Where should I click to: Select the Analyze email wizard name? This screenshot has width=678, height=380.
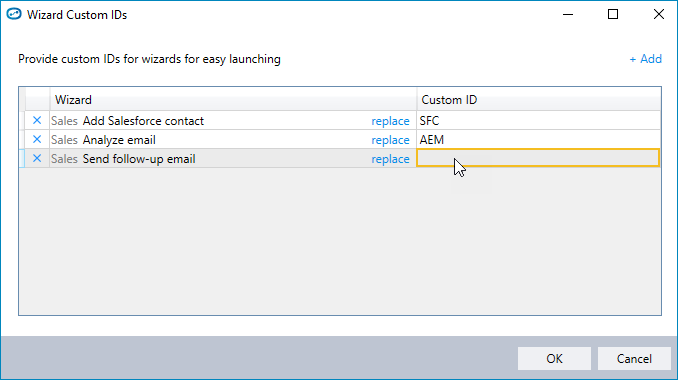(x=119, y=140)
